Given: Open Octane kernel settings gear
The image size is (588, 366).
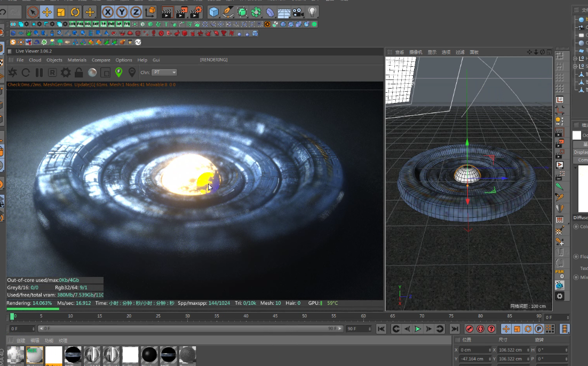Looking at the screenshot, I should (x=66, y=73).
